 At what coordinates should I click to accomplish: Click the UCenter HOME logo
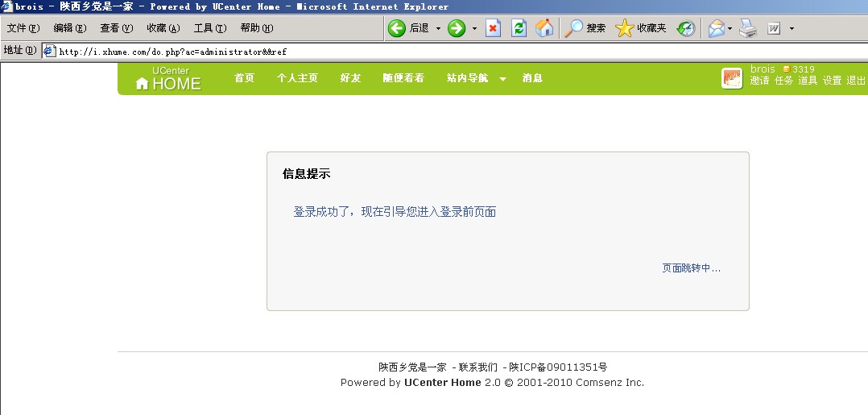[167, 79]
